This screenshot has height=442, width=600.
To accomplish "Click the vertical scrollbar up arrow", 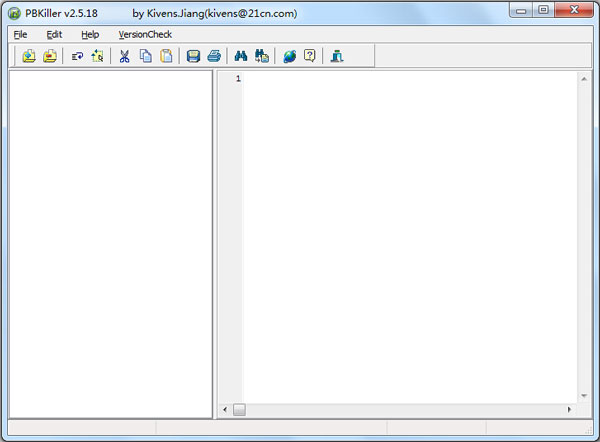I will click(584, 79).
